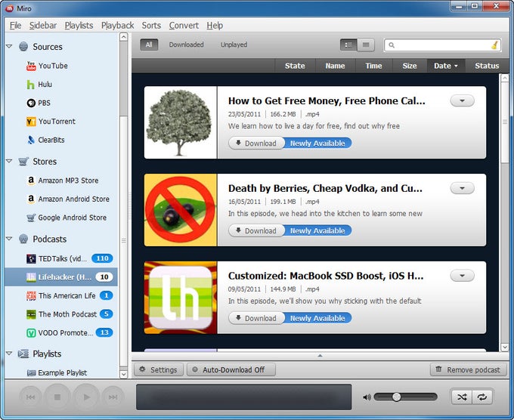Open Amazon Android Store icon
514x420 pixels.
point(31,199)
